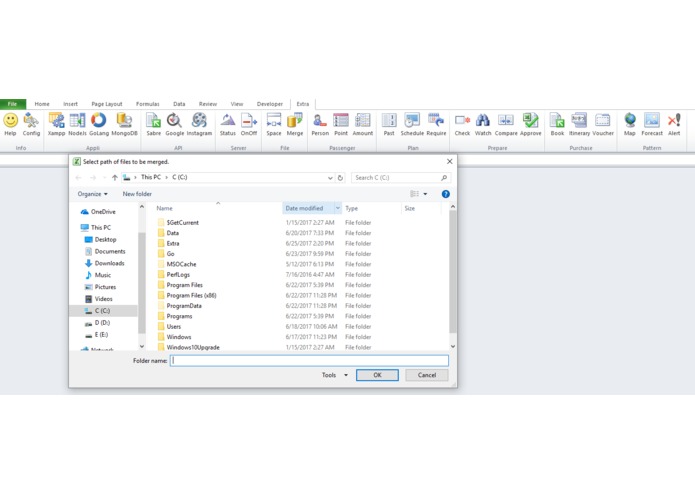Click the Voucher icon

(603, 120)
